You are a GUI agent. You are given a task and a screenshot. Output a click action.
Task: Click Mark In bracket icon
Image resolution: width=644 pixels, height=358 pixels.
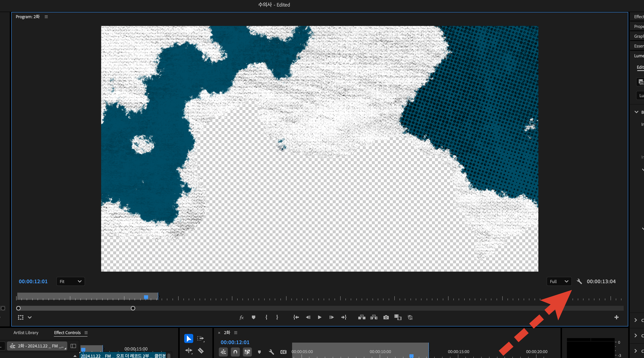tap(266, 317)
